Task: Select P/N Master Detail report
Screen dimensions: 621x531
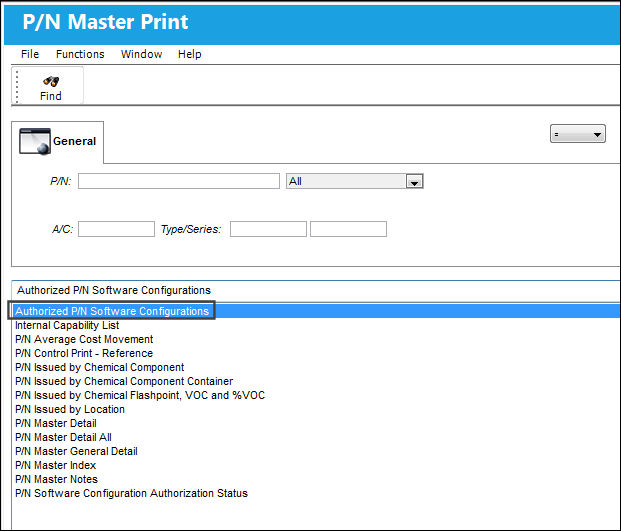Action: [x=55, y=423]
